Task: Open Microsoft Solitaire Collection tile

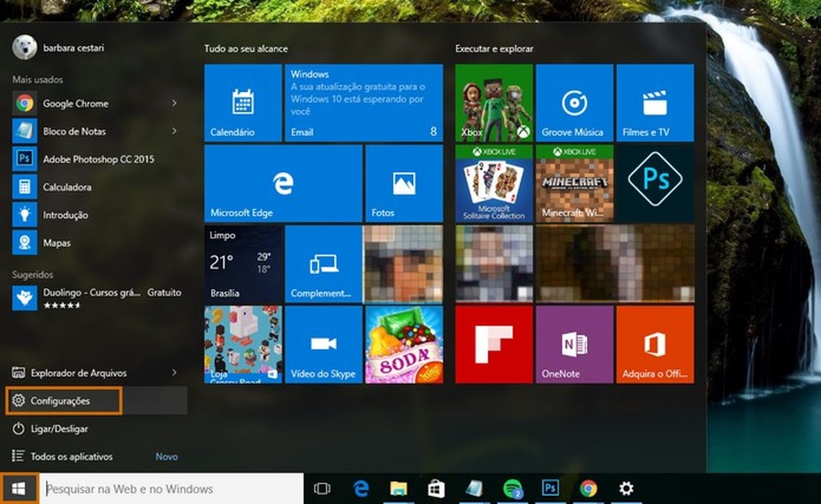Action: 491,182
